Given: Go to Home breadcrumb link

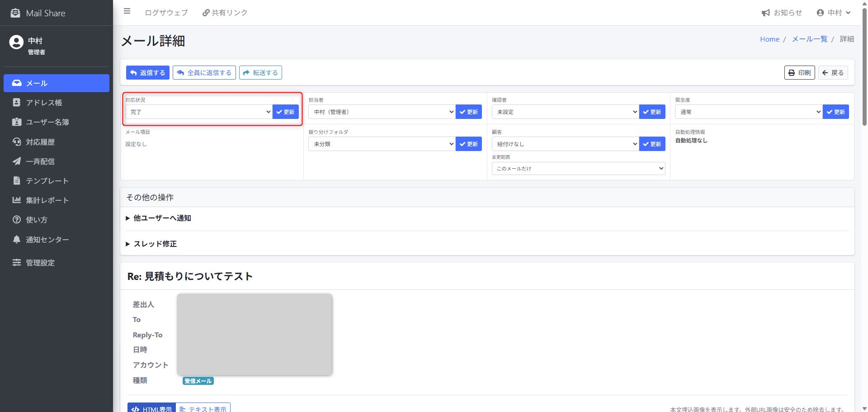Looking at the screenshot, I should pos(769,39).
